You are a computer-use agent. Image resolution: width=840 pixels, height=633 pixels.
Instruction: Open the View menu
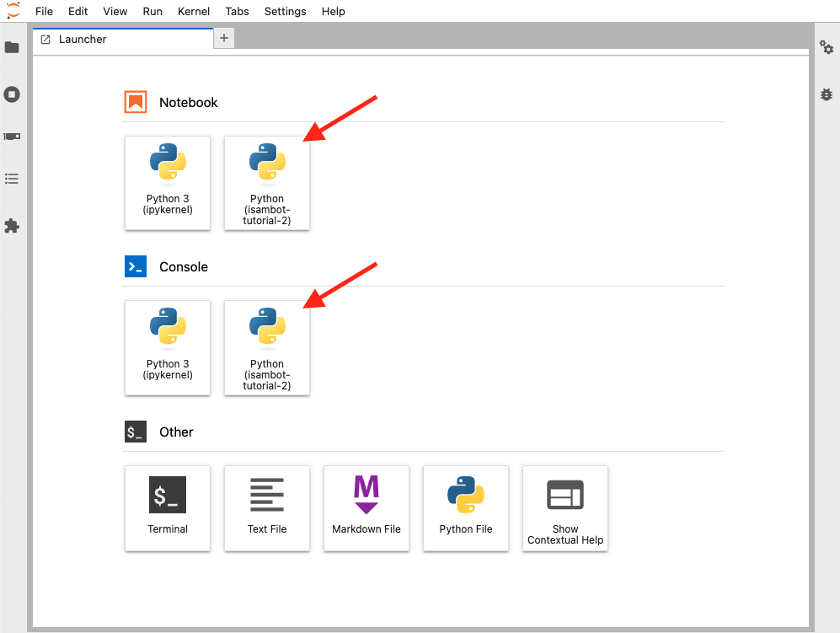click(x=115, y=11)
